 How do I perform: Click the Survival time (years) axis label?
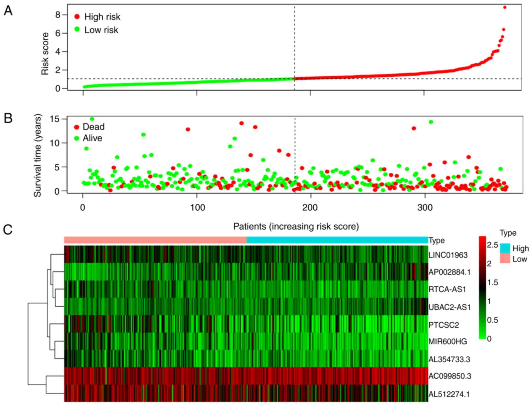[x=37, y=156]
